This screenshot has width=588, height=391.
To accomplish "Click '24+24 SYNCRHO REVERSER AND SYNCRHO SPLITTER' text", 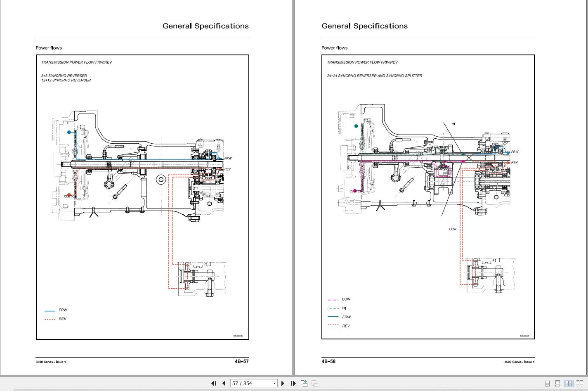I will [x=375, y=76].
